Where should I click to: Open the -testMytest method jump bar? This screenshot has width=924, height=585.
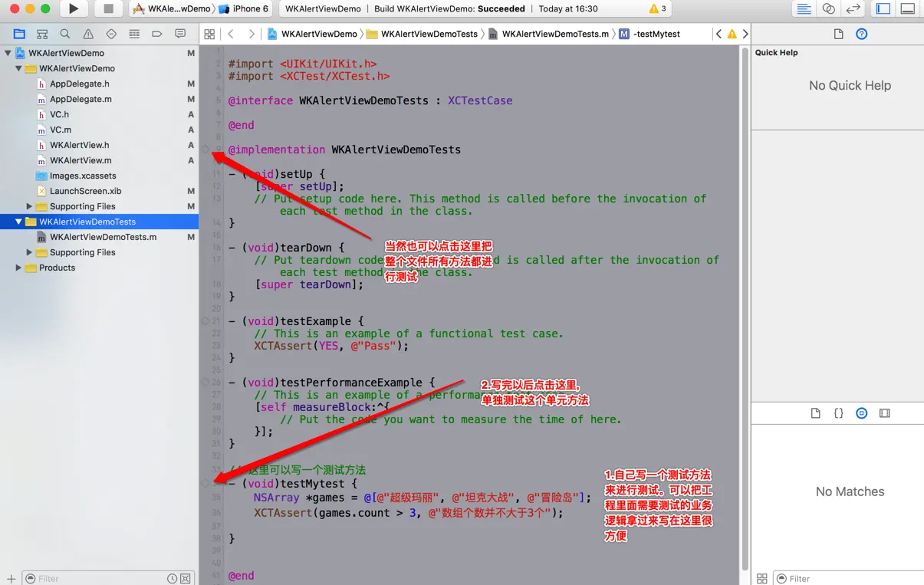pyautogui.click(x=649, y=34)
